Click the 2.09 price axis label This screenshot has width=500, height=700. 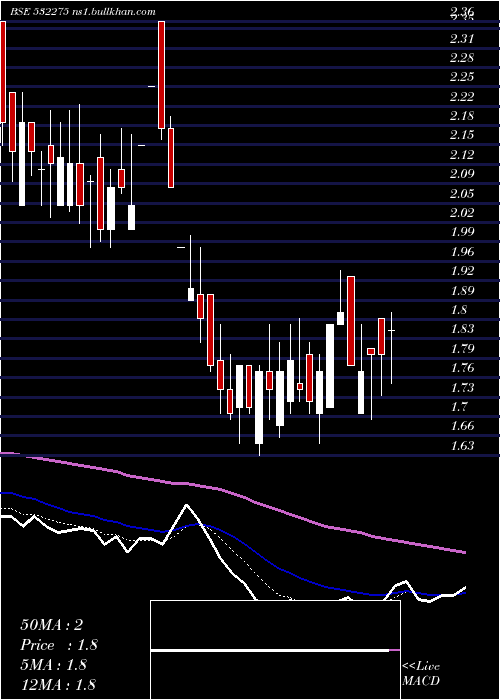pos(462,174)
